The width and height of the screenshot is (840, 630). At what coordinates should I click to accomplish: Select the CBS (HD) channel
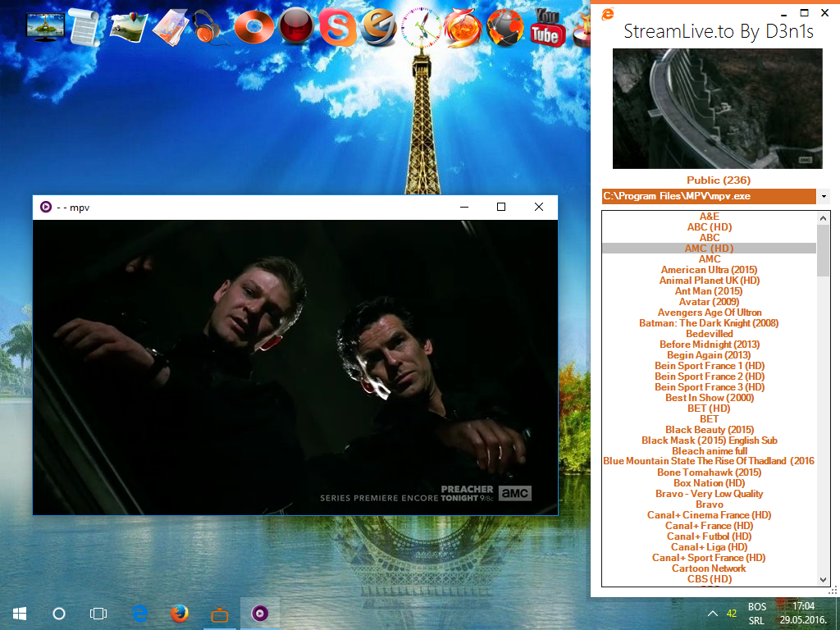click(x=710, y=580)
